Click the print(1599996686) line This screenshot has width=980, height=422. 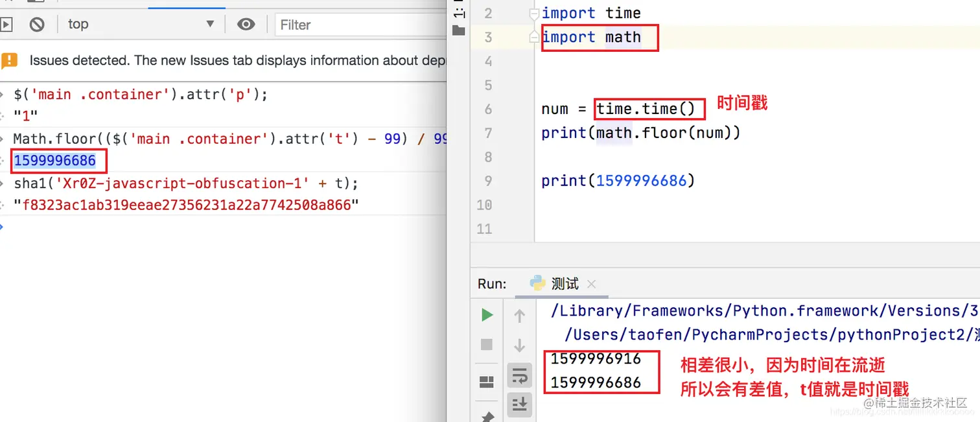tap(618, 181)
